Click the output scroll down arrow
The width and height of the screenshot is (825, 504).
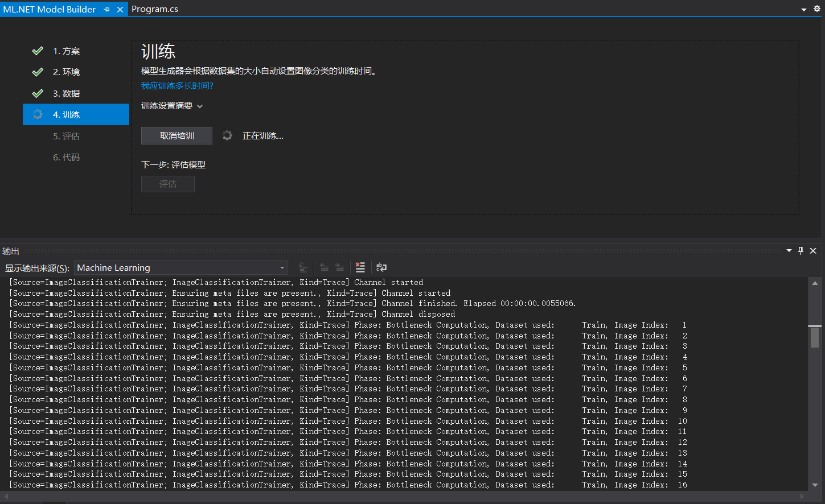click(815, 485)
